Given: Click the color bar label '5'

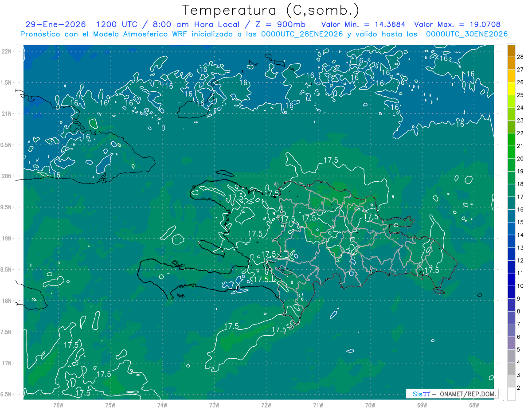Looking at the screenshot, I should (x=519, y=350).
